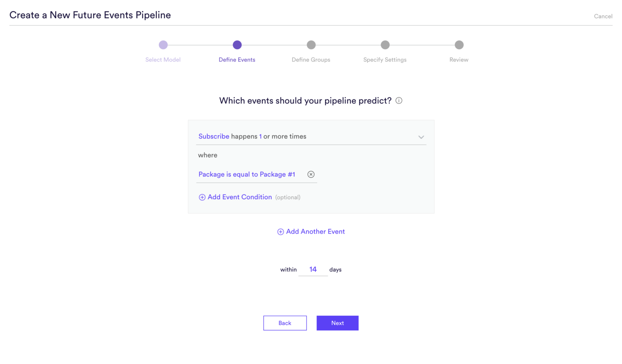Click the Select Model progress dot
This screenshot has width=622, height=364.
click(163, 45)
